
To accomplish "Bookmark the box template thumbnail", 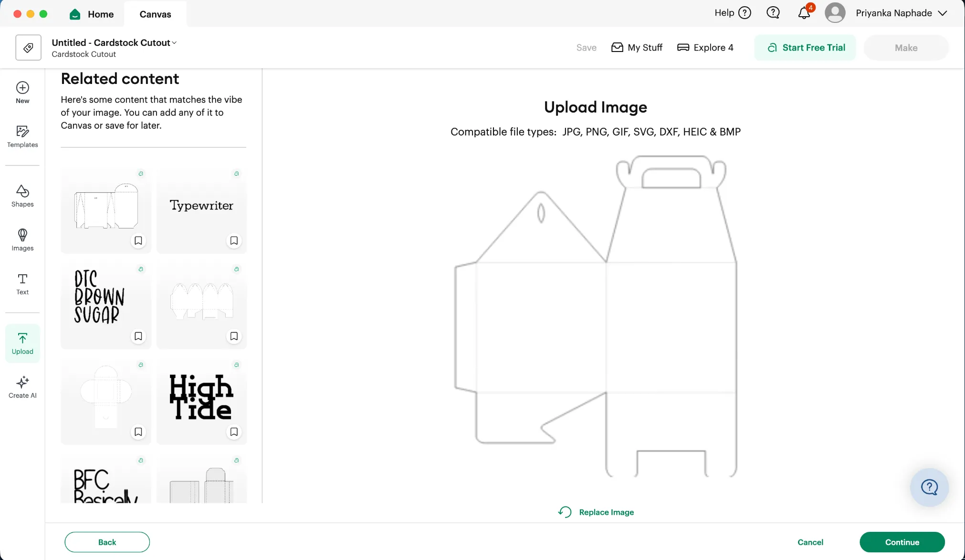I will [138, 240].
